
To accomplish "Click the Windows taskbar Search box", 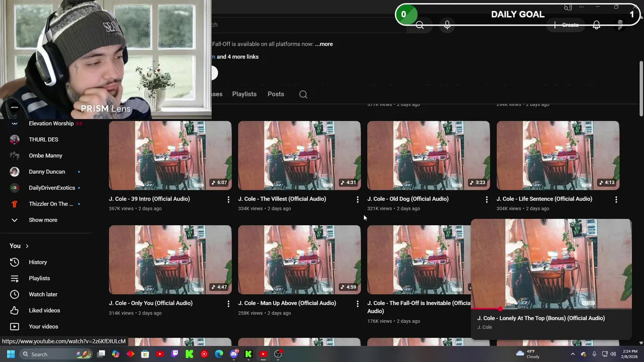I will tap(56, 354).
